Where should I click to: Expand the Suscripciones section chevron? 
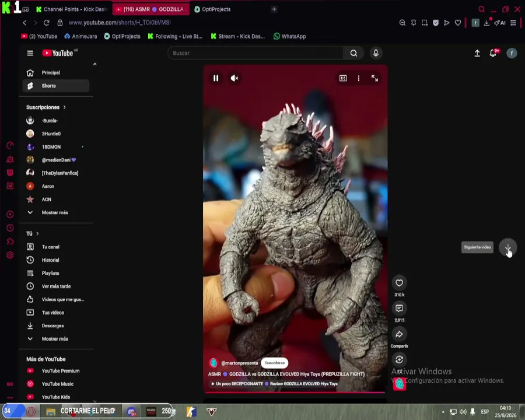coord(65,107)
